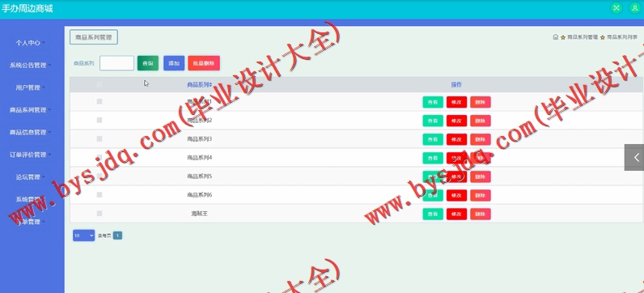Open the user profile icon in header

(x=635, y=8)
